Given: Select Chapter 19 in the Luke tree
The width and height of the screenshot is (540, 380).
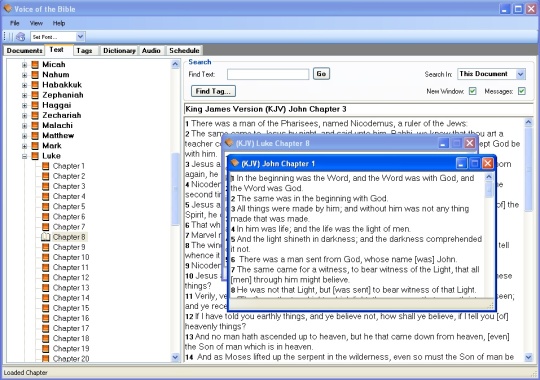Looking at the screenshot, I should click(71, 349).
